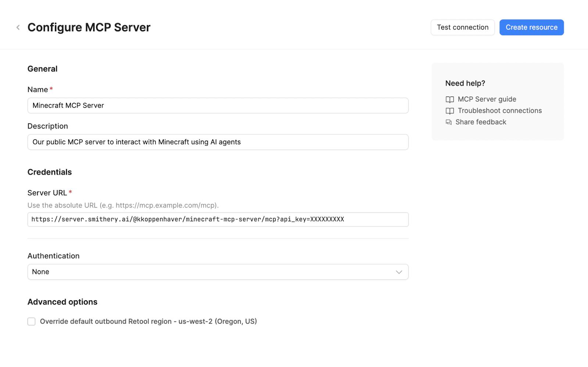The height and width of the screenshot is (367, 588).
Task: Open the MCP Server guide link
Action: coord(487,99)
